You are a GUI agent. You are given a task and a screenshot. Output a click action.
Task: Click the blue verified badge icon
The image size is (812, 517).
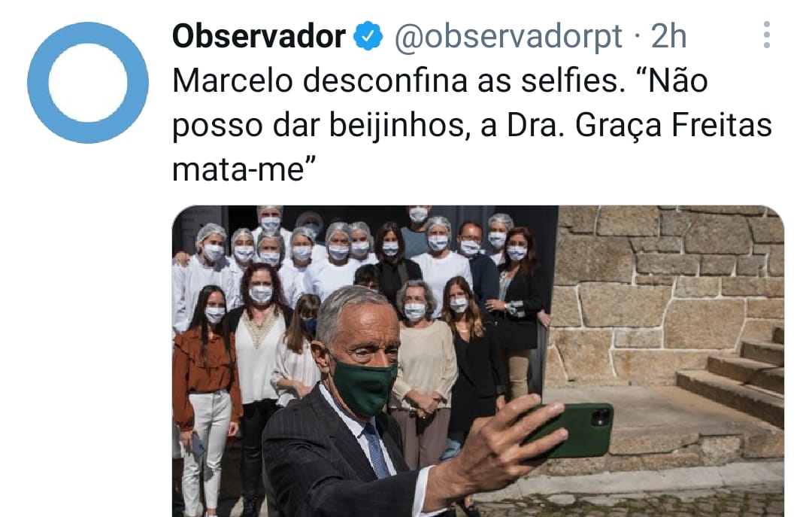point(368,36)
